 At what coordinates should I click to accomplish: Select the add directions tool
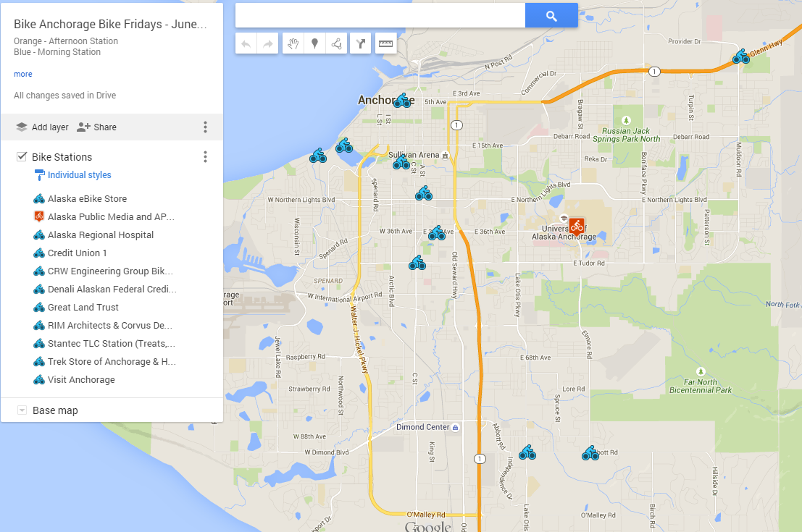[x=361, y=44]
